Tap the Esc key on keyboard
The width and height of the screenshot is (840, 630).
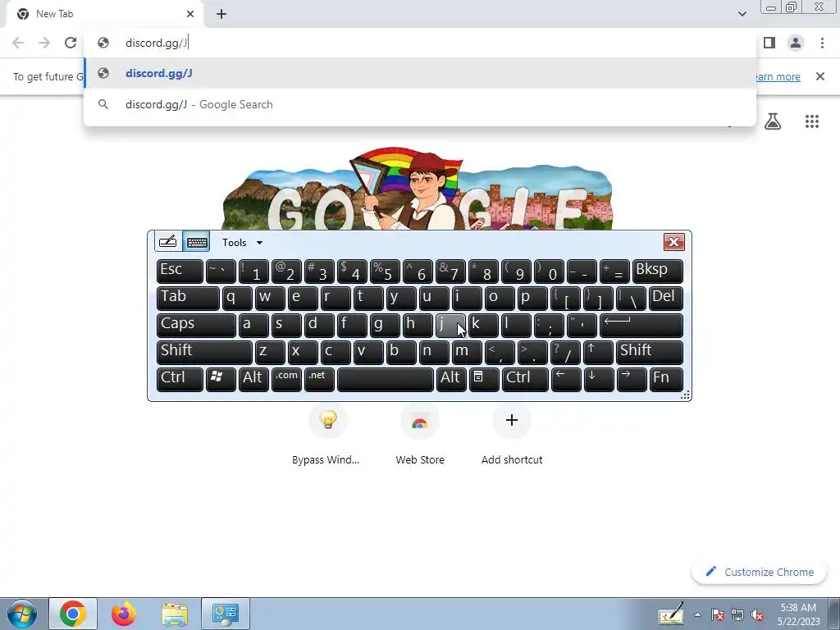pyautogui.click(x=180, y=272)
